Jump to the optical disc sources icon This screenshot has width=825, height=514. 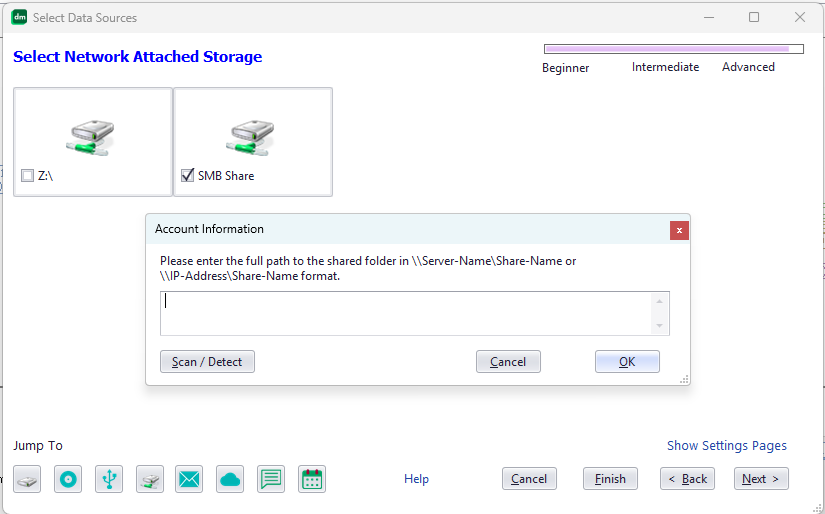click(68, 479)
